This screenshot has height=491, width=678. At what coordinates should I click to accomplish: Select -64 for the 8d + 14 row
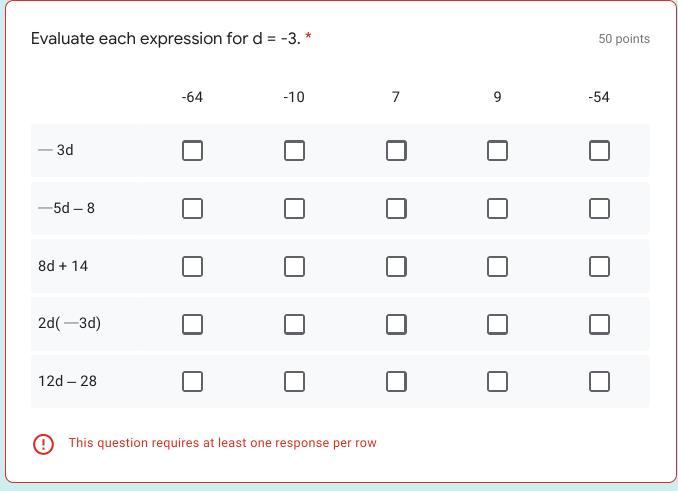click(x=193, y=266)
